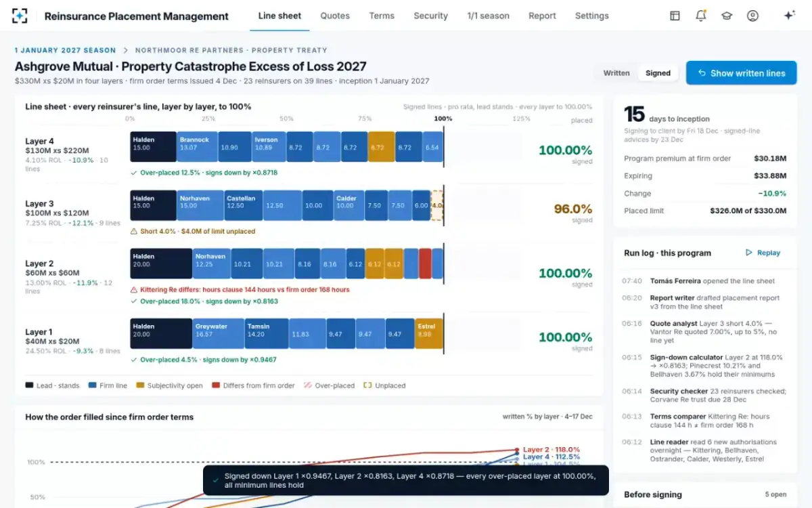
Task: Select the Calder 10.00 block in Layer 3
Action: pyautogui.click(x=349, y=205)
